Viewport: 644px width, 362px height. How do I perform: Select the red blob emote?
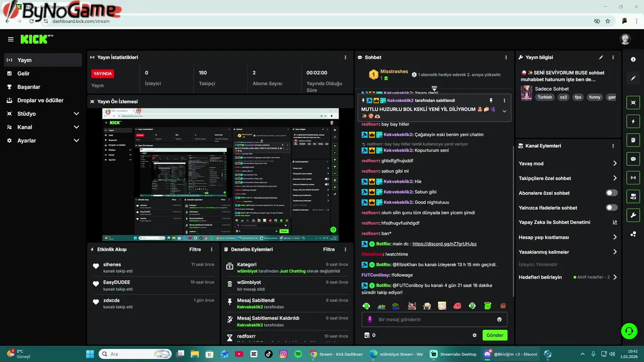457,306
